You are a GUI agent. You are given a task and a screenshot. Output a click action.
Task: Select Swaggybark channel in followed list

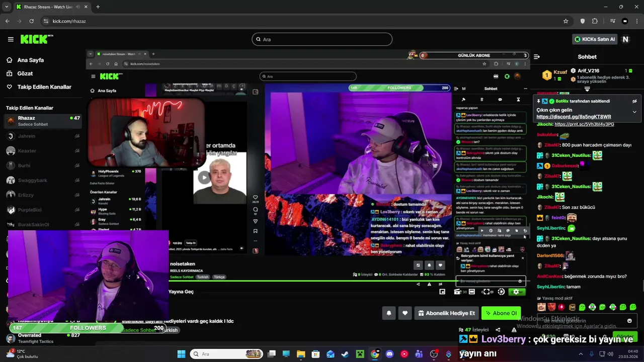43,180
